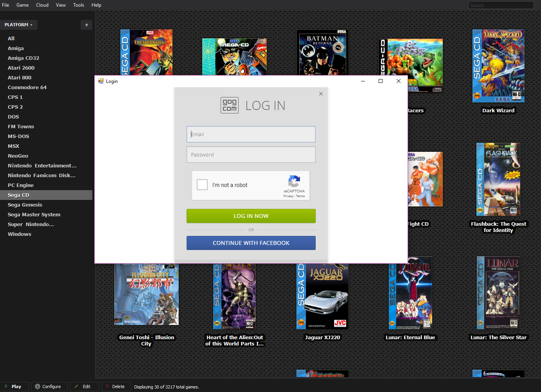The image size is (541, 392).
Task: Click CONTINUE WITH FACEBOOK button
Action: pyautogui.click(x=251, y=243)
